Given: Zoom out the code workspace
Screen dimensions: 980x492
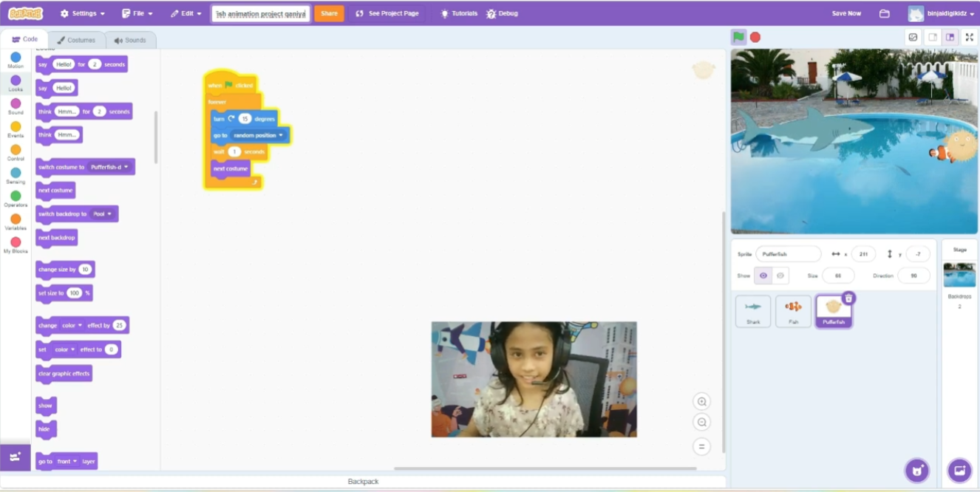Looking at the screenshot, I should 701,423.
